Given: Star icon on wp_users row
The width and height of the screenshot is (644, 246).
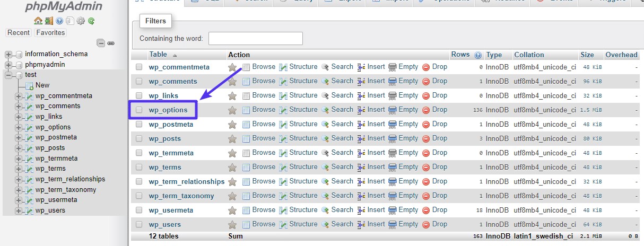Looking at the screenshot, I should 232,225.
